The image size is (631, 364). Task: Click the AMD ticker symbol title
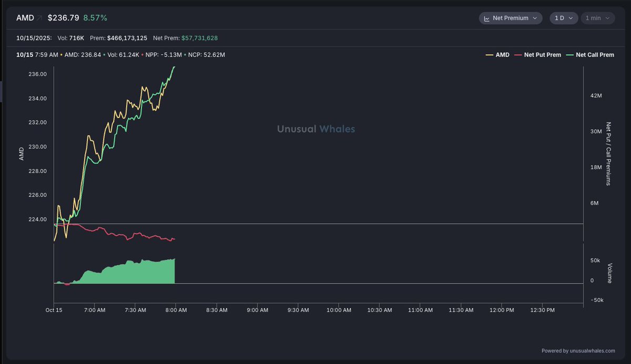point(25,18)
